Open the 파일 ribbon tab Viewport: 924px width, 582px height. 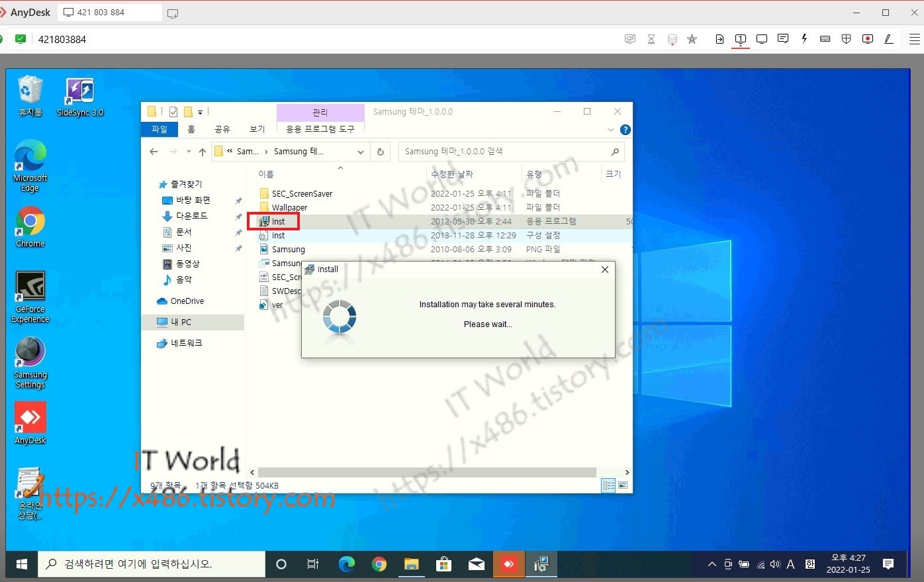point(160,129)
